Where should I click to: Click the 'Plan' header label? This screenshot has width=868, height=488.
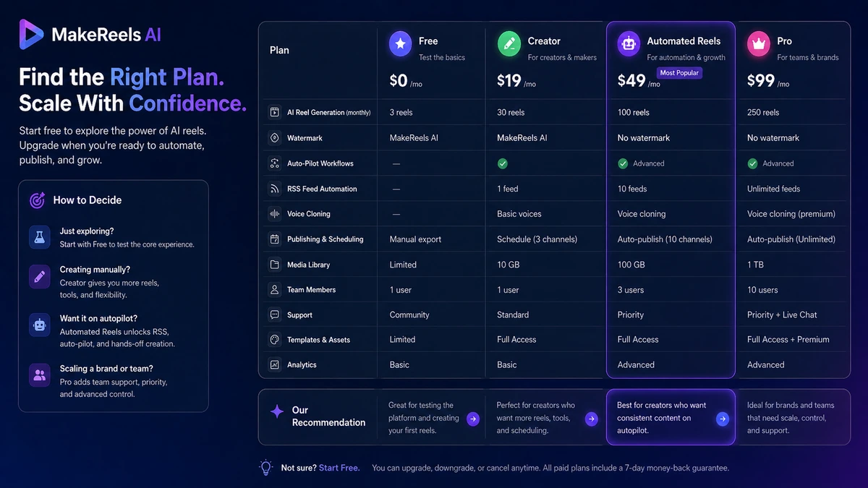click(x=279, y=51)
